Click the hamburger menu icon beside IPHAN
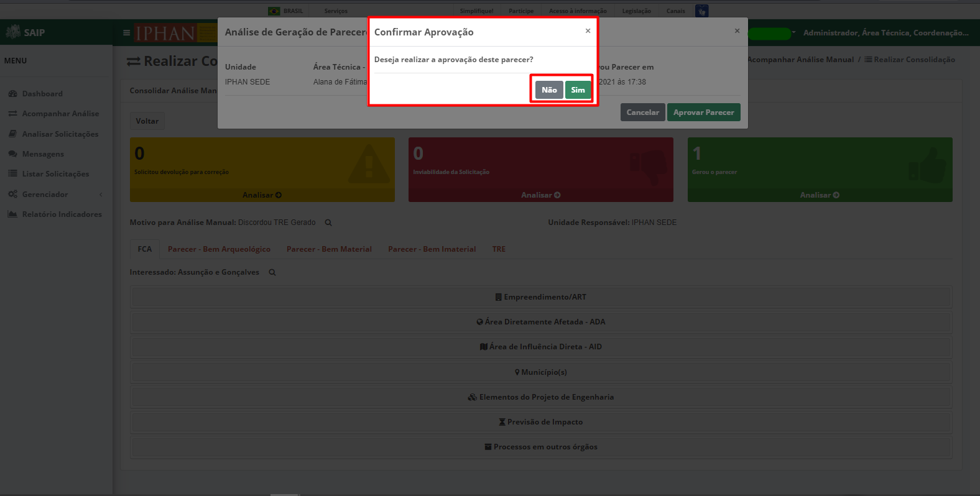Viewport: 980px width, 496px height. click(126, 33)
